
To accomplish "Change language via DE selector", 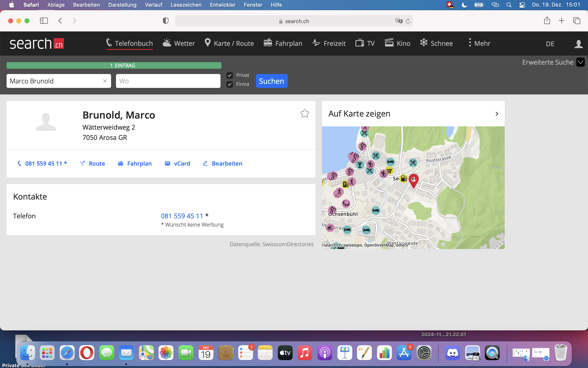I will [550, 44].
